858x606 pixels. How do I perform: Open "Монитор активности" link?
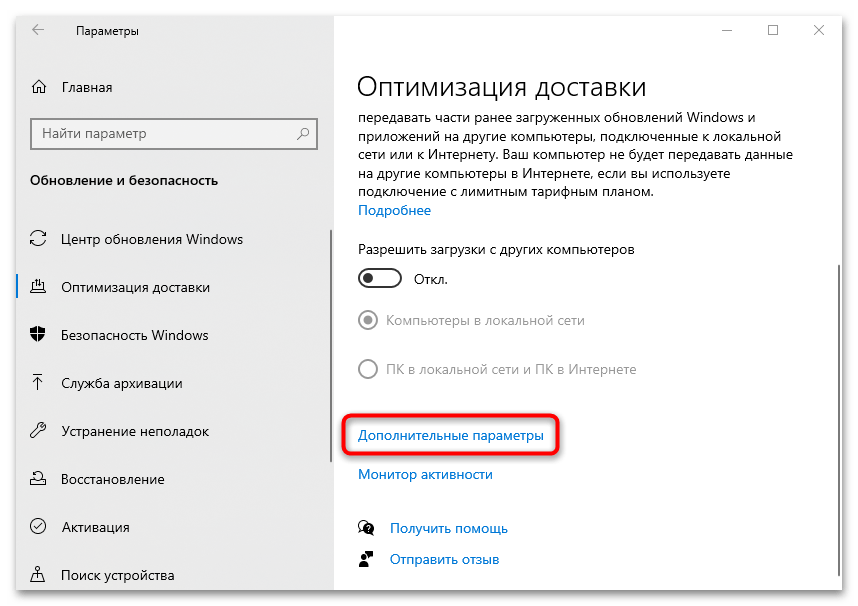tap(425, 474)
